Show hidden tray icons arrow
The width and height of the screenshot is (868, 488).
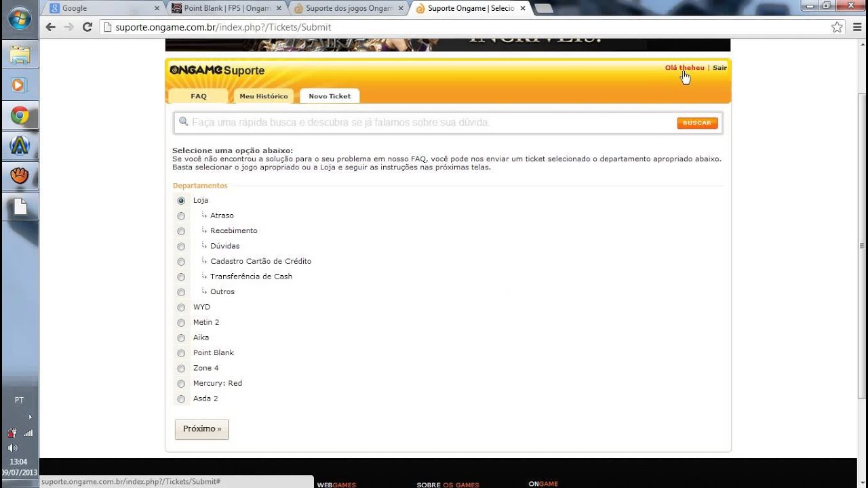[30, 417]
